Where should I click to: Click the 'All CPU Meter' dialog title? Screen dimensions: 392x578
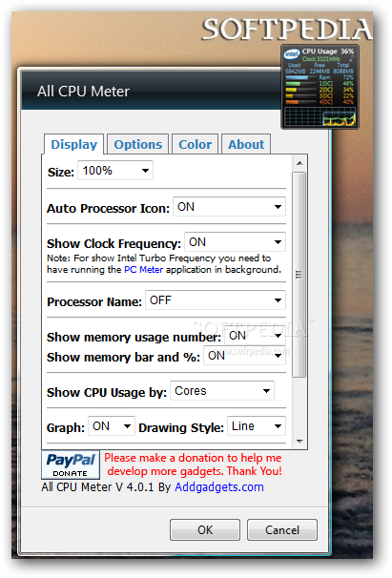[x=83, y=91]
